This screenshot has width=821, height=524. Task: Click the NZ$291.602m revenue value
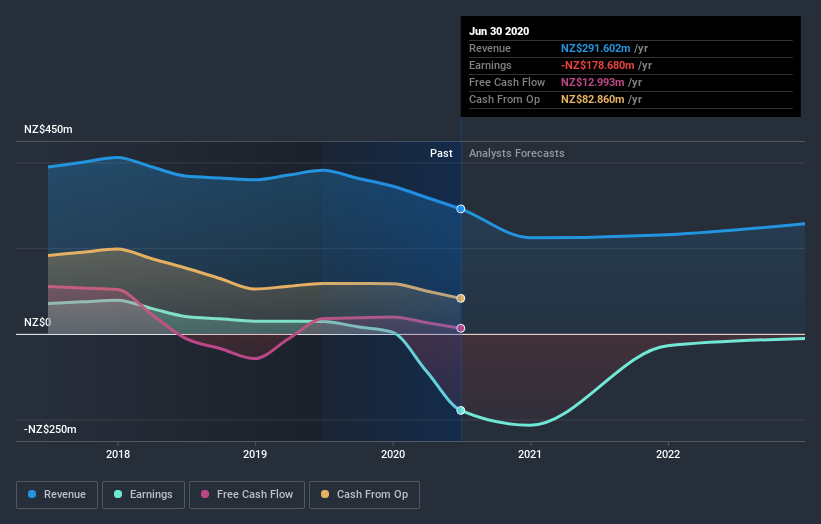[596, 48]
